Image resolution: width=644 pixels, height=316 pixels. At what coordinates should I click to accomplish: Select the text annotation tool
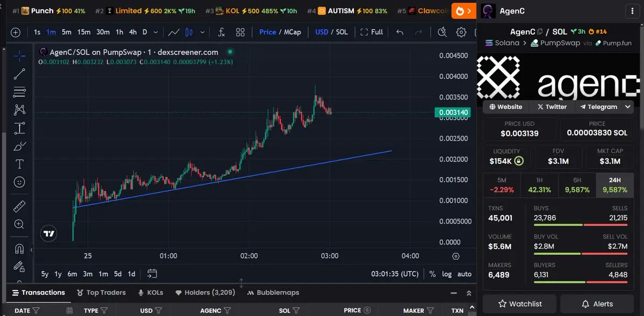pyautogui.click(x=19, y=164)
